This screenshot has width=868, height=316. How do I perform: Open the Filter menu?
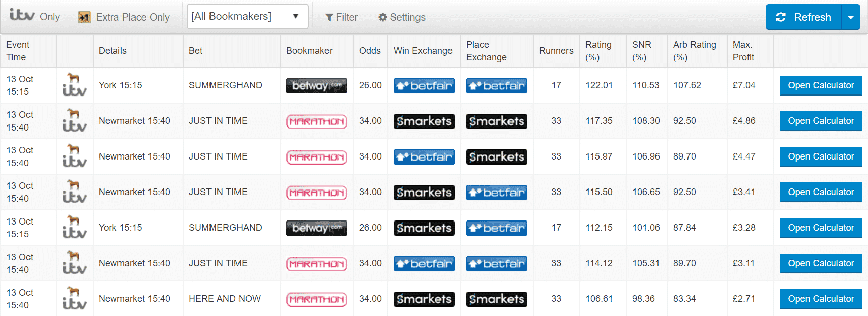coord(342,17)
